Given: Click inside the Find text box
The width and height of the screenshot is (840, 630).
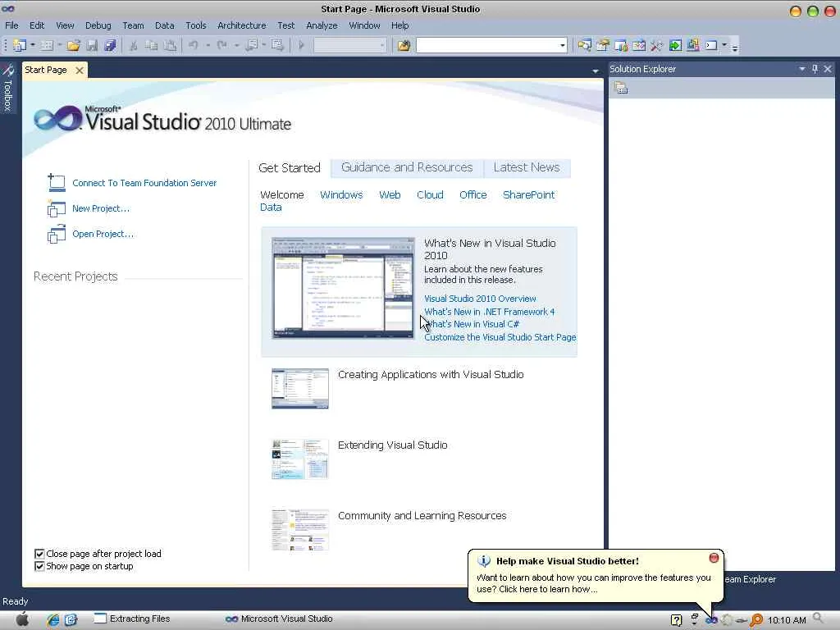Looking at the screenshot, I should [487, 46].
